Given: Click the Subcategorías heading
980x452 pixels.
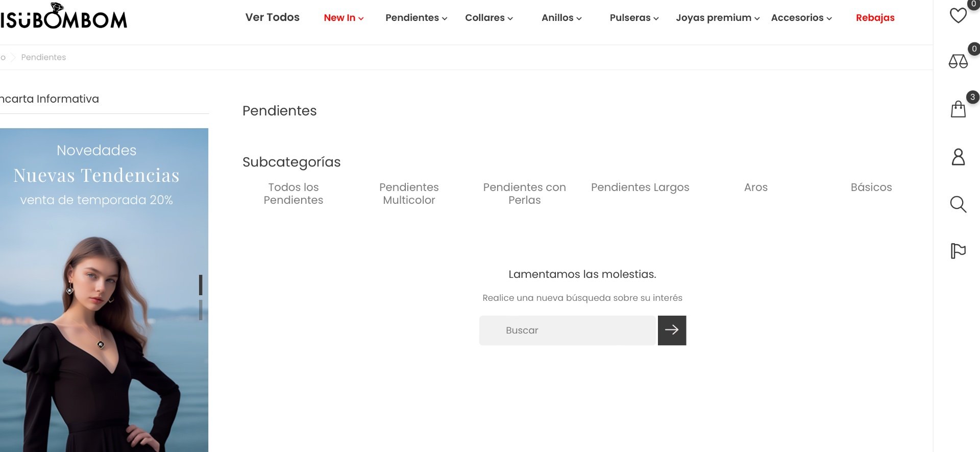Looking at the screenshot, I should (291, 162).
